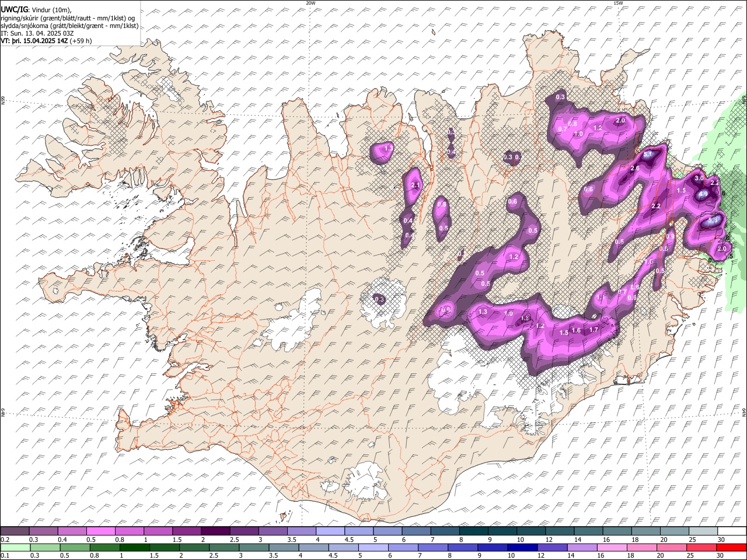This screenshot has height=560, width=747.
Task: Click the 0.2 dark mauve snow legend swatch
Action: point(15,531)
